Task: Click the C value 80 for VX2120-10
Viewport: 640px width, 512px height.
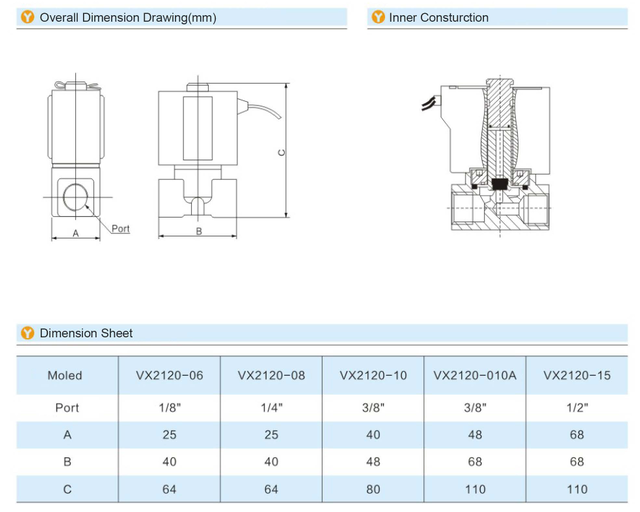Action: (x=373, y=490)
